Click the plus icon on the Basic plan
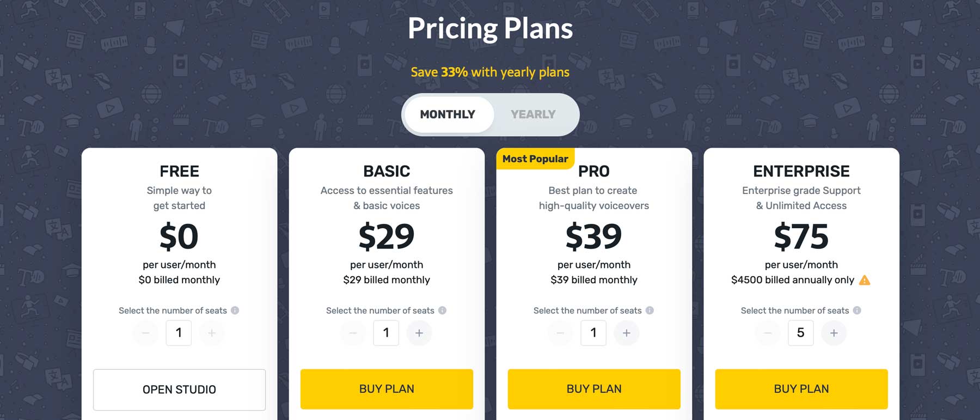 (419, 333)
